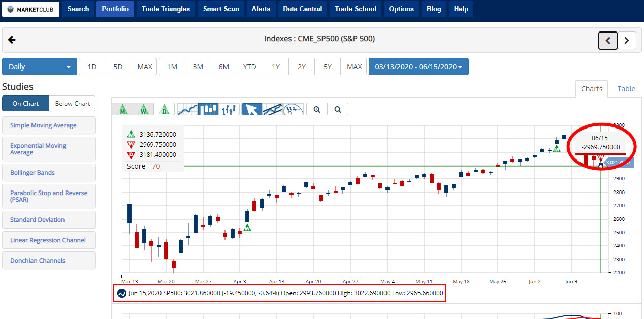Click the "Studies" heading
This screenshot has width=644, height=319.
(x=18, y=87)
